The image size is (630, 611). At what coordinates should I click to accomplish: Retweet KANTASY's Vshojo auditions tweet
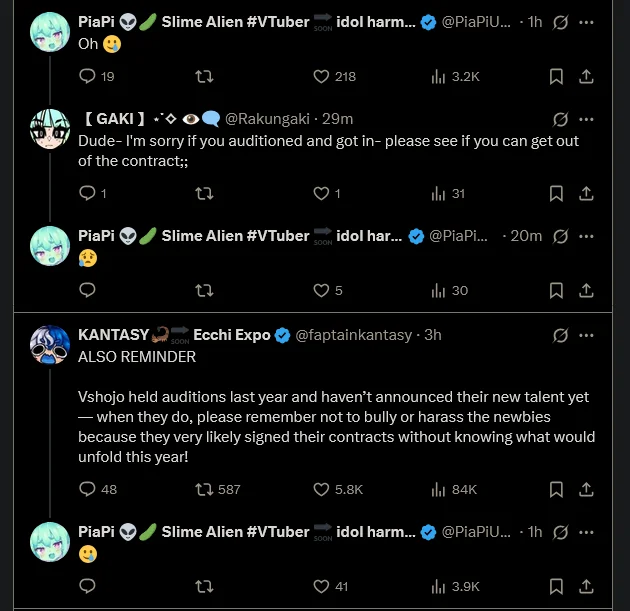click(204, 489)
